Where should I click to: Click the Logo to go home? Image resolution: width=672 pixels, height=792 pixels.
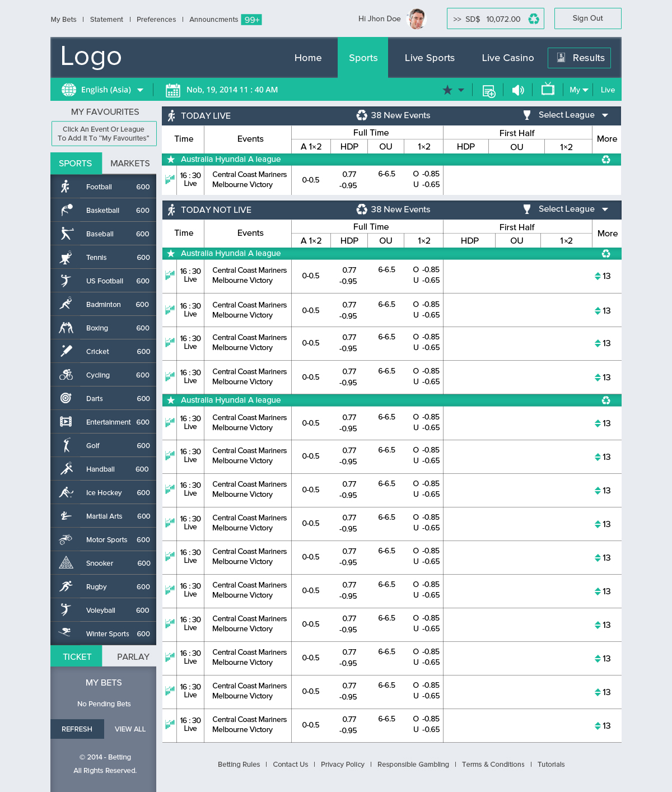click(x=91, y=56)
